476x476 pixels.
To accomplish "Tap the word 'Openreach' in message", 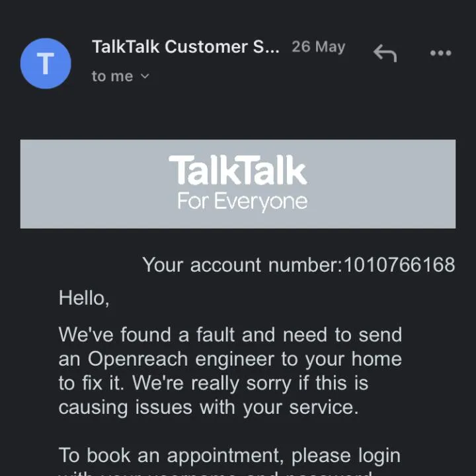I will tap(138, 359).
